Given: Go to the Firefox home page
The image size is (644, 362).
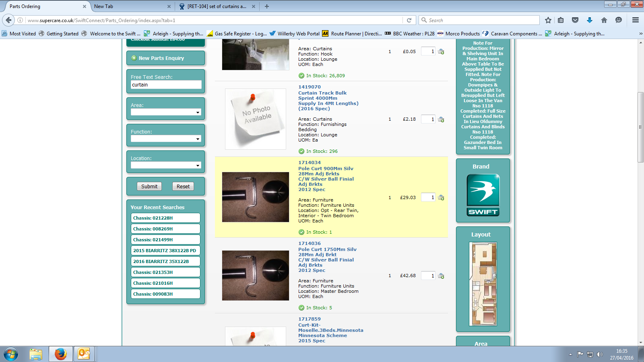Looking at the screenshot, I should tap(604, 20).
